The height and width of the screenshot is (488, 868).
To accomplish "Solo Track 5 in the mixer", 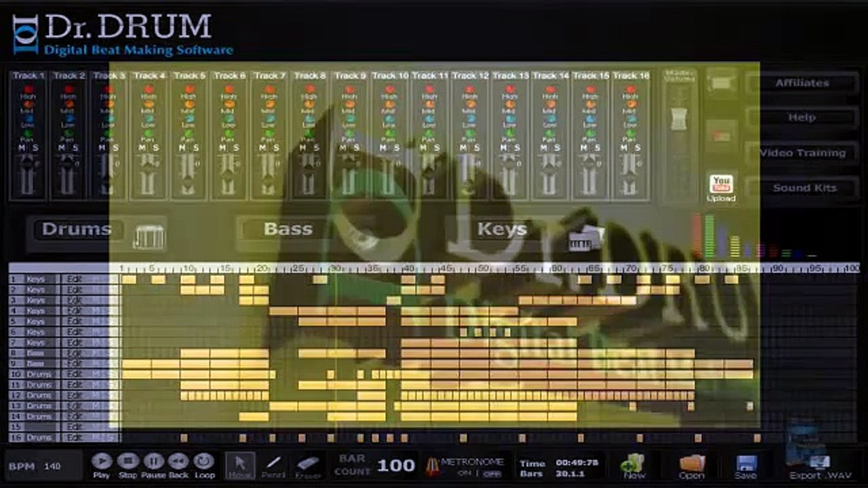I will [x=195, y=147].
